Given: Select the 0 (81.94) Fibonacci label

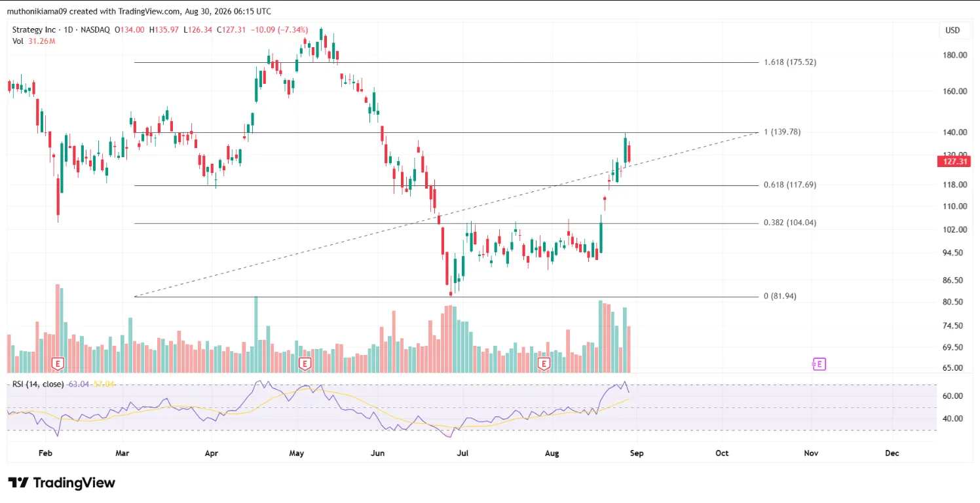Looking at the screenshot, I should 780,296.
